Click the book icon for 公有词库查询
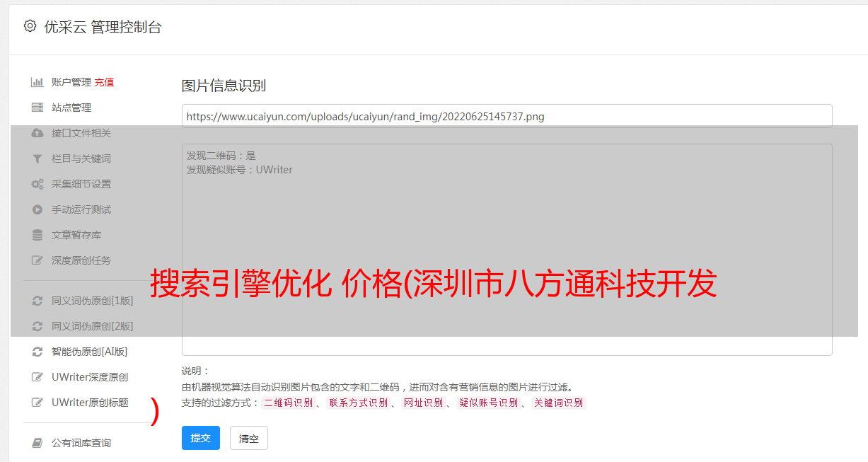The width and height of the screenshot is (868, 462). tap(37, 443)
